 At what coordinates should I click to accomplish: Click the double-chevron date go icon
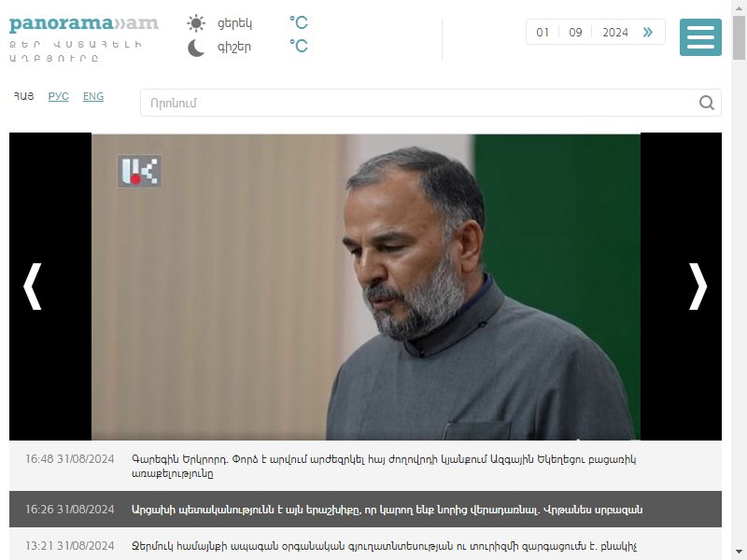pyautogui.click(x=647, y=32)
